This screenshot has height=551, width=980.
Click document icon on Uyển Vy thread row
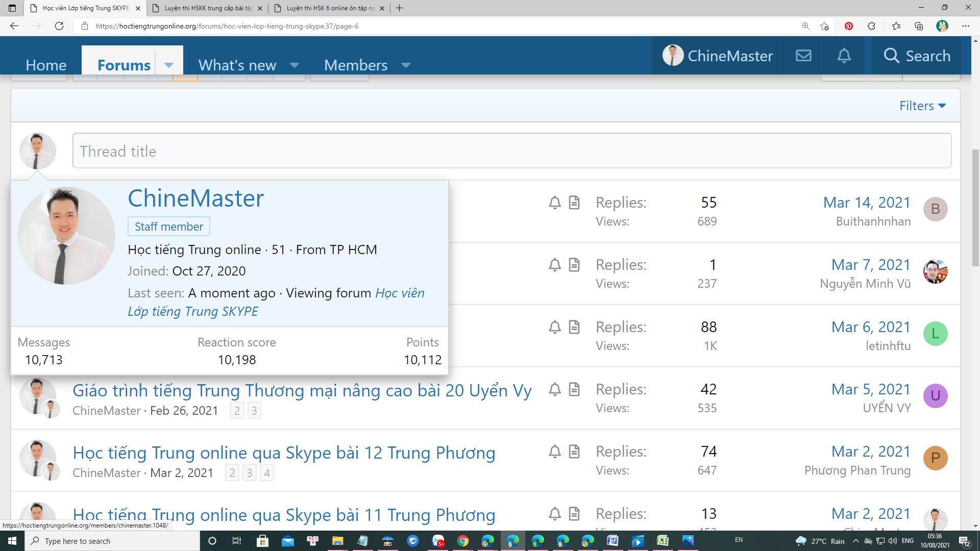pos(574,389)
